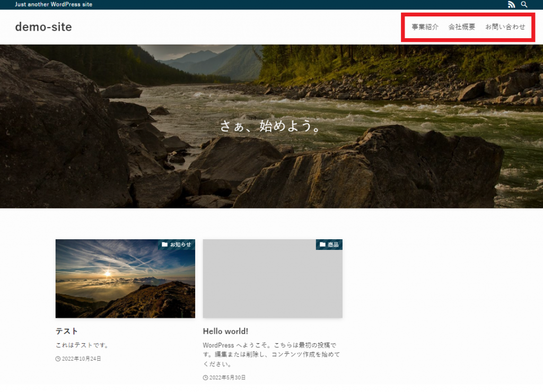The image size is (543, 392).
Task: Click excerpt starting WordPress へようこそ
Action: [271, 354]
